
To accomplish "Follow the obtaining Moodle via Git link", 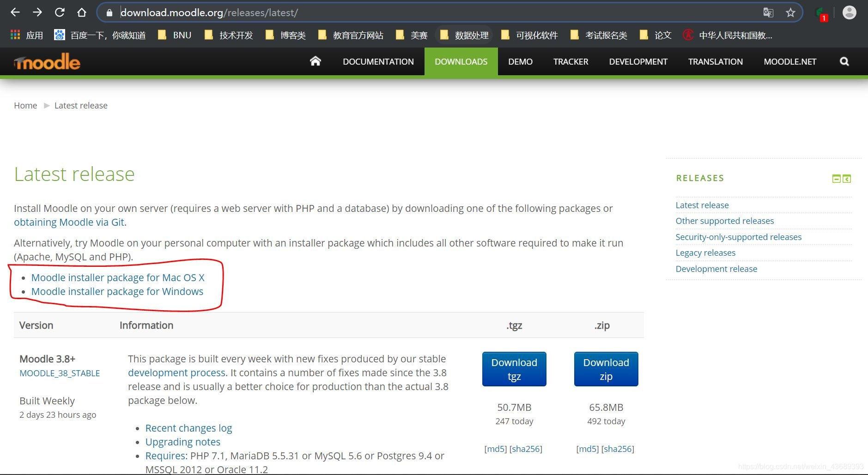I will 69,222.
